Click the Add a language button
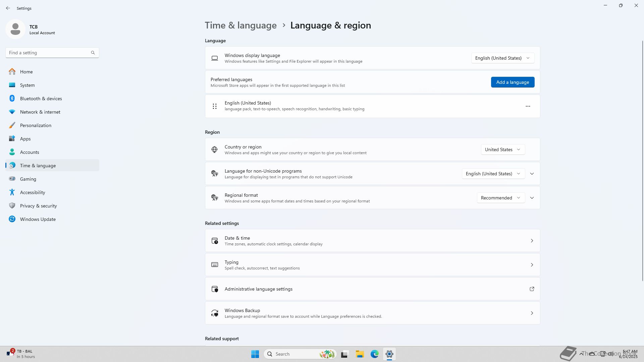 pyautogui.click(x=512, y=82)
